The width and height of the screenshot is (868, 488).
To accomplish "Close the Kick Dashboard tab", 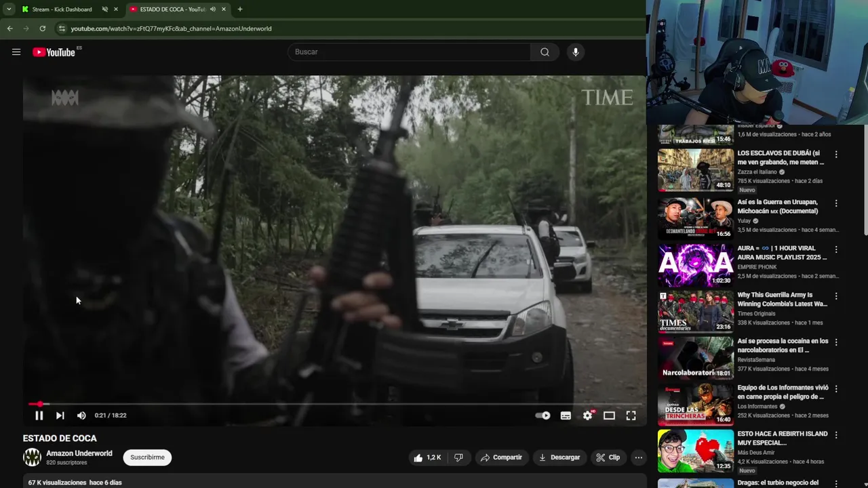I will point(116,9).
